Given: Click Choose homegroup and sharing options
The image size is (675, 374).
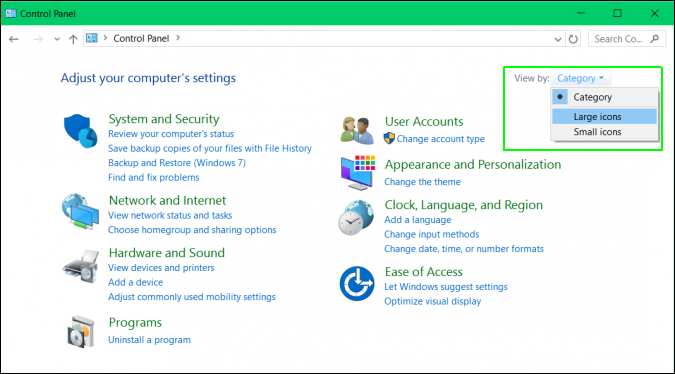Looking at the screenshot, I should point(192,230).
